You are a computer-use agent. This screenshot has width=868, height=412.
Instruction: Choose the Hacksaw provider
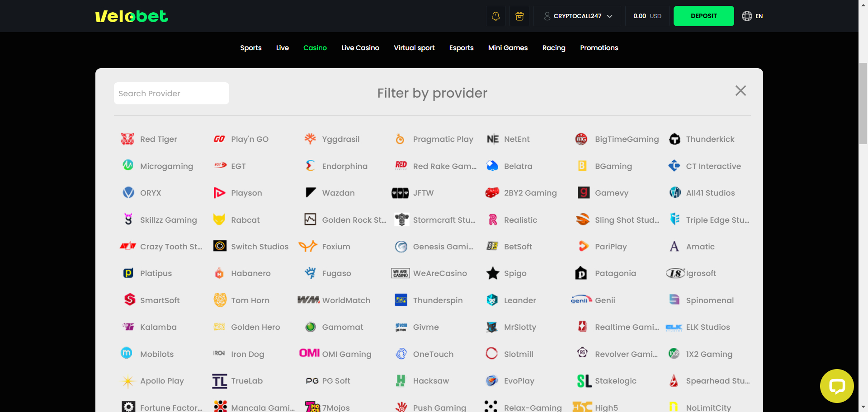click(423, 381)
